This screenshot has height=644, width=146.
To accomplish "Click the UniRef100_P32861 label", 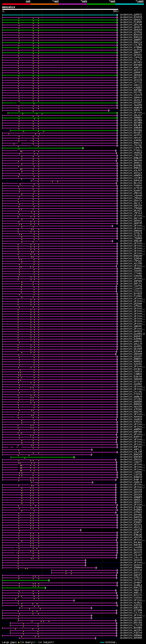I will (x=131, y=296).
